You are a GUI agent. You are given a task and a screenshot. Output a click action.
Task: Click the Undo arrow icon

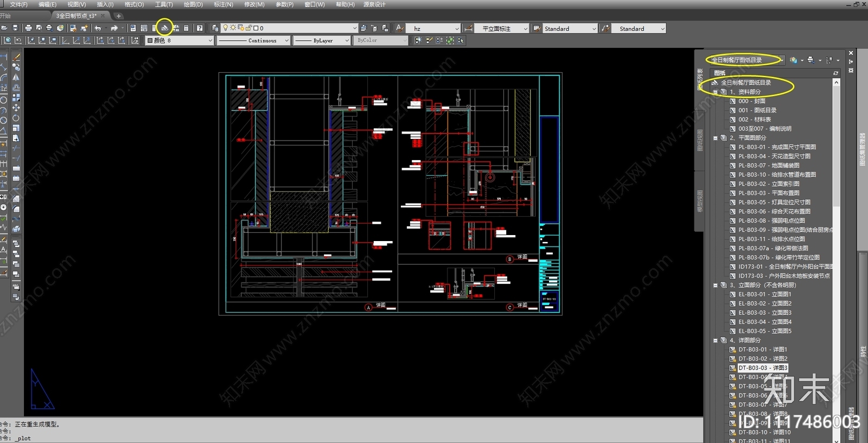point(98,28)
